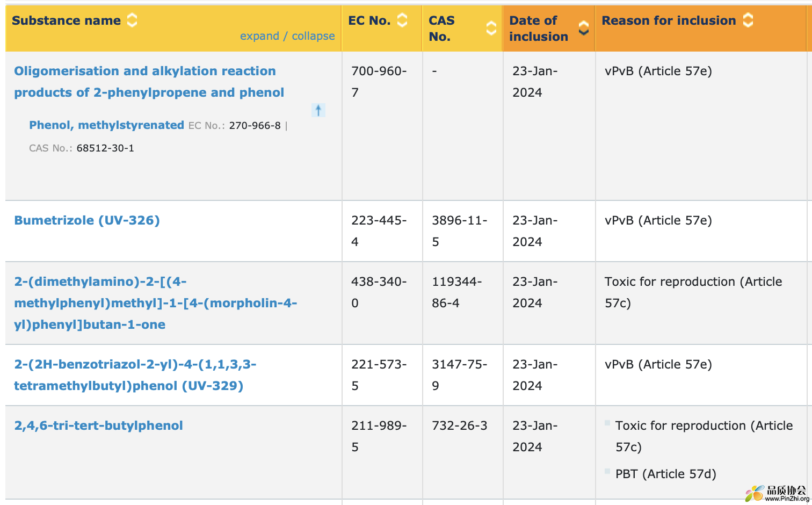Sort by Date of inclusion arrows

click(x=583, y=28)
